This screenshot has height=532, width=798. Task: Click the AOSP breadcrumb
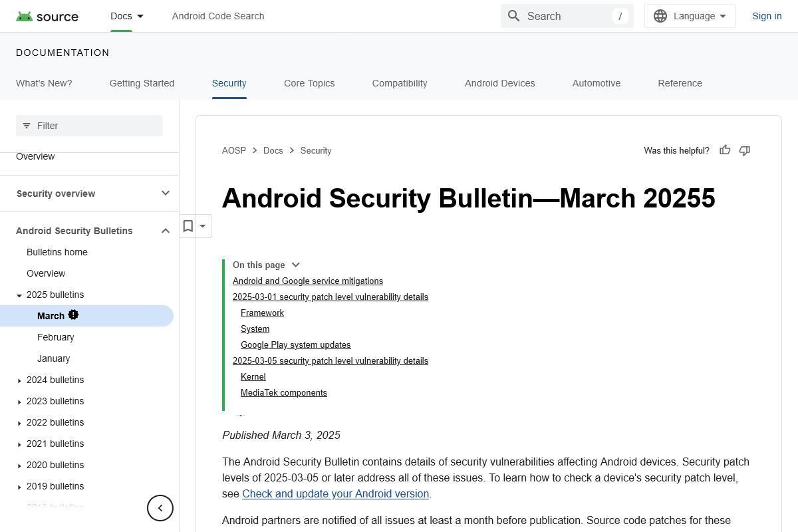pyautogui.click(x=234, y=150)
